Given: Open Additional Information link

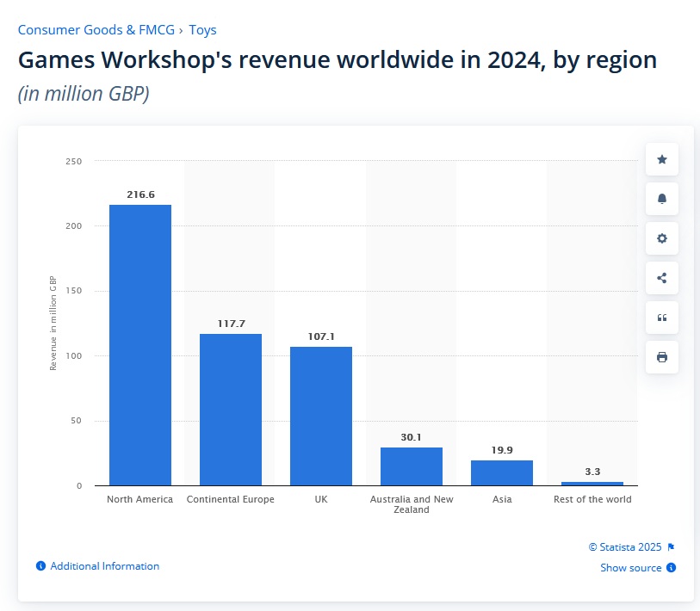Looking at the screenshot, I should click(104, 566).
